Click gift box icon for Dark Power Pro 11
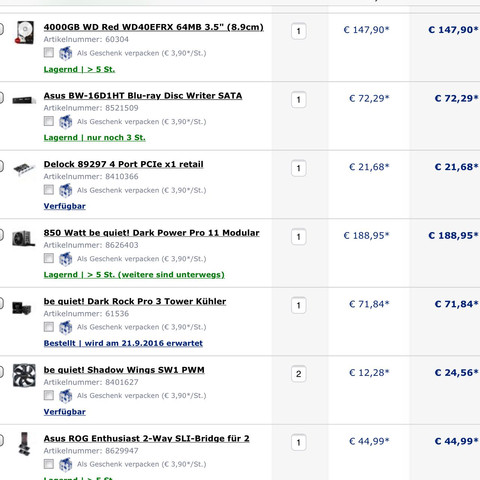Image resolution: width=480 pixels, height=480 pixels. coord(65,259)
